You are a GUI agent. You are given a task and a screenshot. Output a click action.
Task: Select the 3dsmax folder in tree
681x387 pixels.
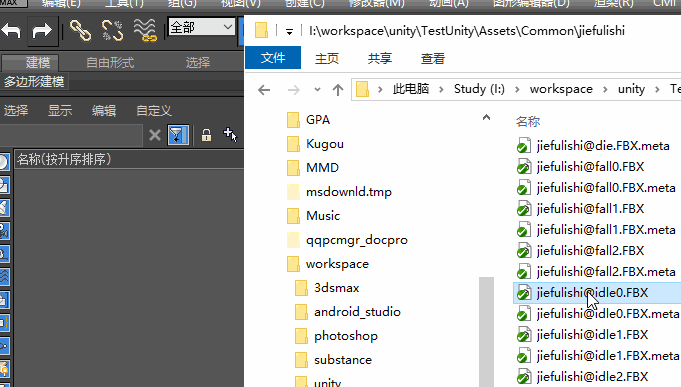click(337, 288)
